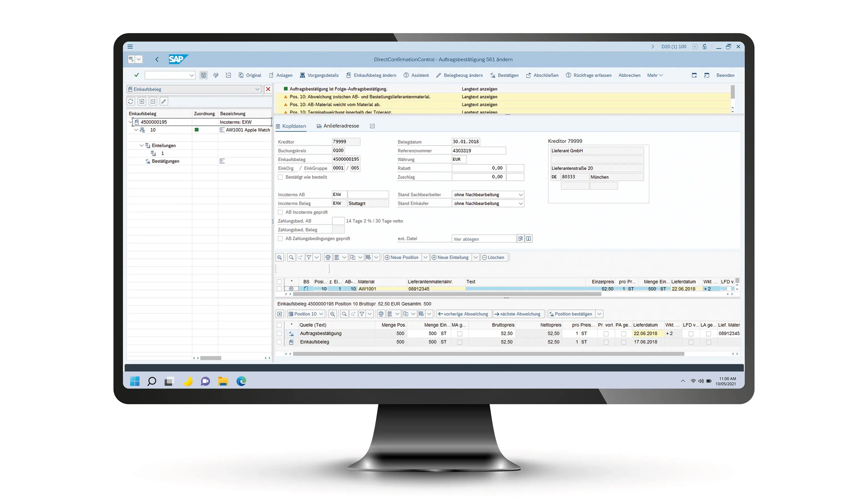Open Windows taskbar search
Image resolution: width=868 pixels, height=502 pixels.
152,381
